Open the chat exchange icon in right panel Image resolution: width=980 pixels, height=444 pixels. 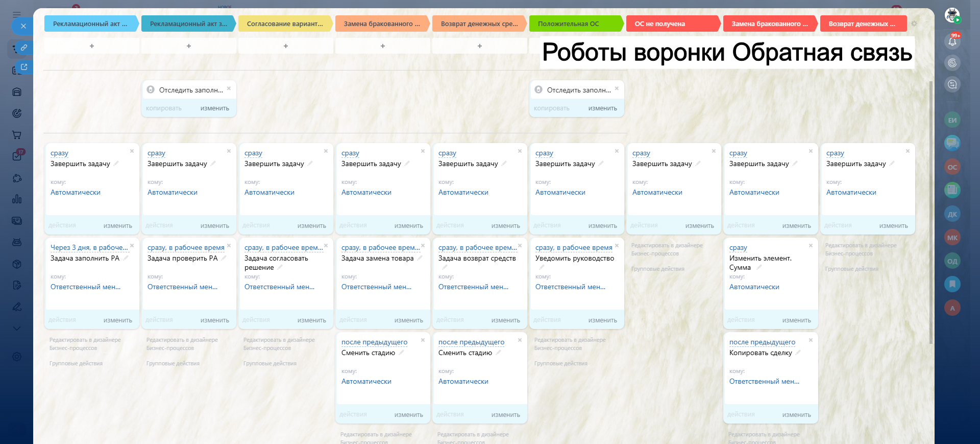952,84
